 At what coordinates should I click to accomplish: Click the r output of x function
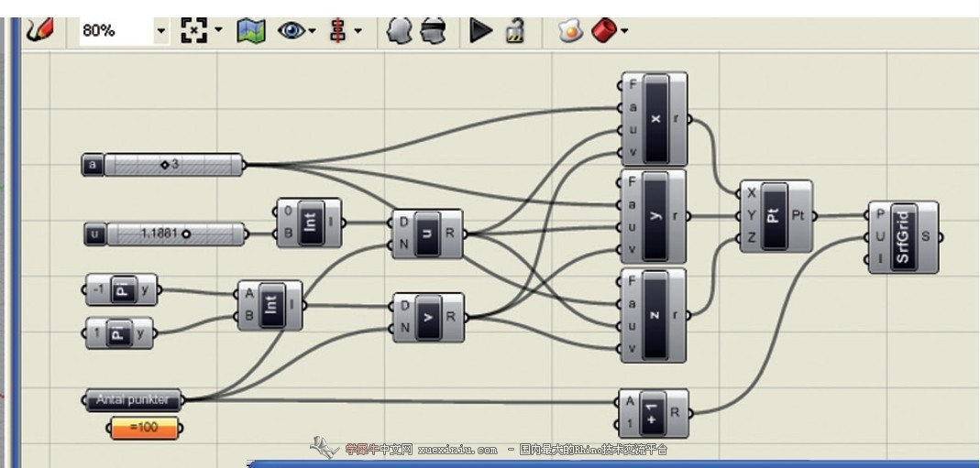click(676, 118)
